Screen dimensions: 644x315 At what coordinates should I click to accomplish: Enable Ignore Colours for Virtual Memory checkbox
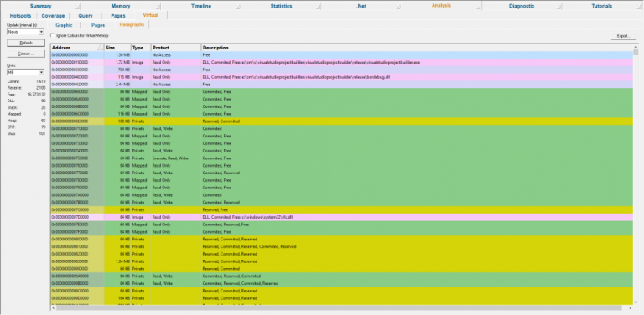(x=52, y=36)
